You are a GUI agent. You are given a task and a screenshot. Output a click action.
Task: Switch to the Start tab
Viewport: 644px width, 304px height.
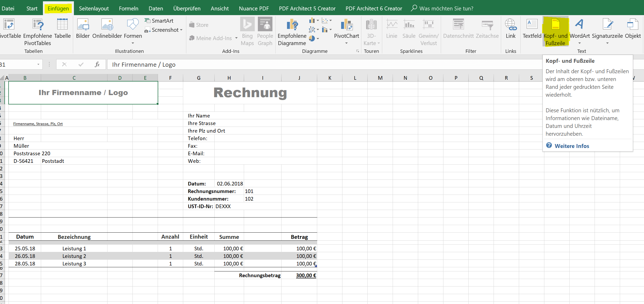tap(32, 8)
